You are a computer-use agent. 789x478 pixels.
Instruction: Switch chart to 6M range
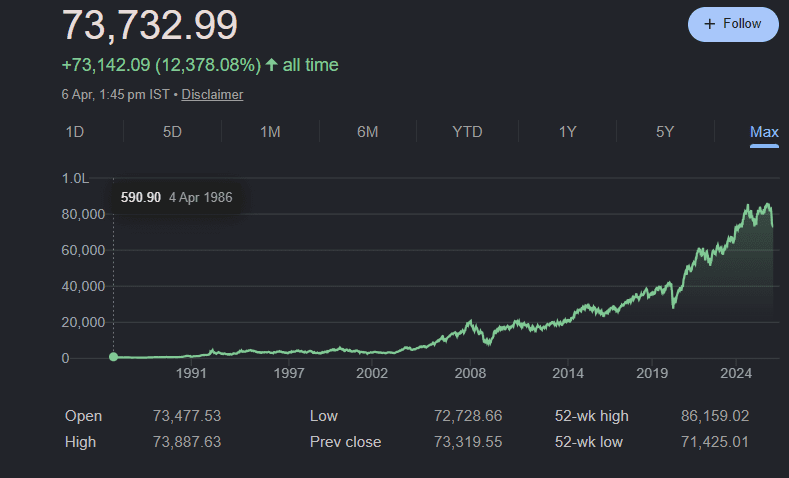pos(368,132)
